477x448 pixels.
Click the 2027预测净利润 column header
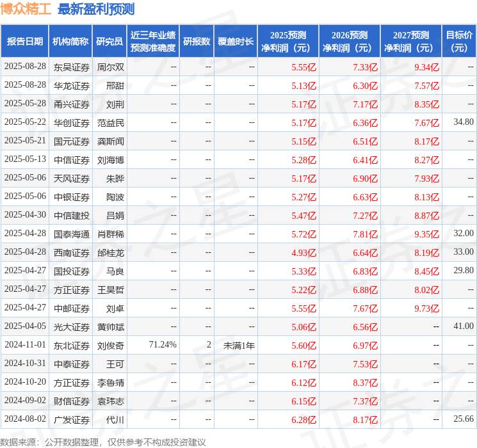(411, 42)
